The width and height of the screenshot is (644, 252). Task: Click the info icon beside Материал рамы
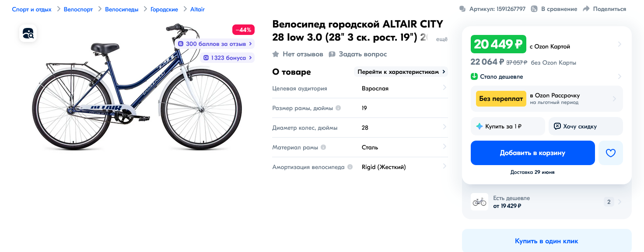(323, 147)
